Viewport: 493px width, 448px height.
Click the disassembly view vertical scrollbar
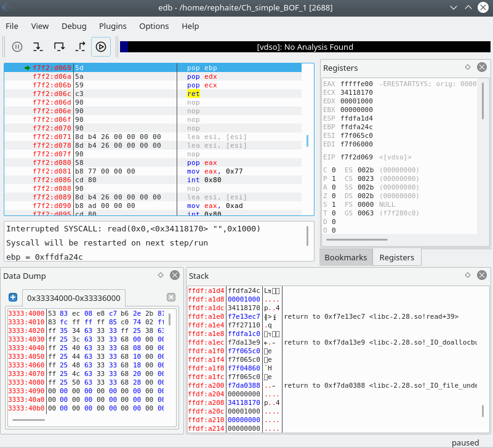[x=307, y=140]
